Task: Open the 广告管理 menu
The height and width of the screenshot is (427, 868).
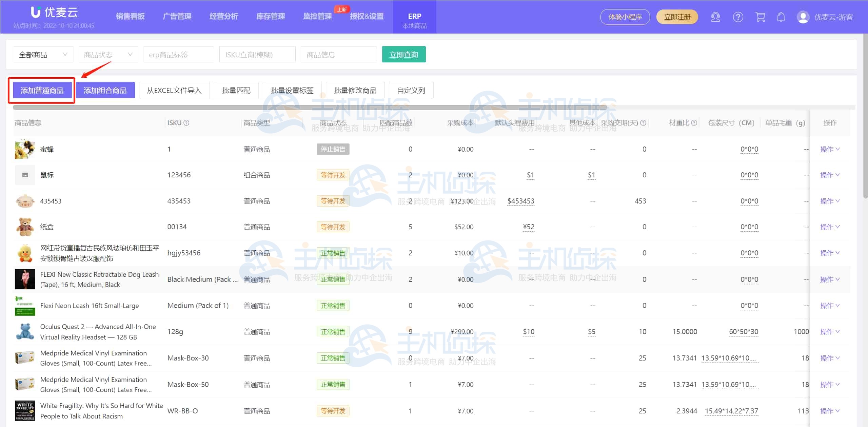Action: point(177,16)
